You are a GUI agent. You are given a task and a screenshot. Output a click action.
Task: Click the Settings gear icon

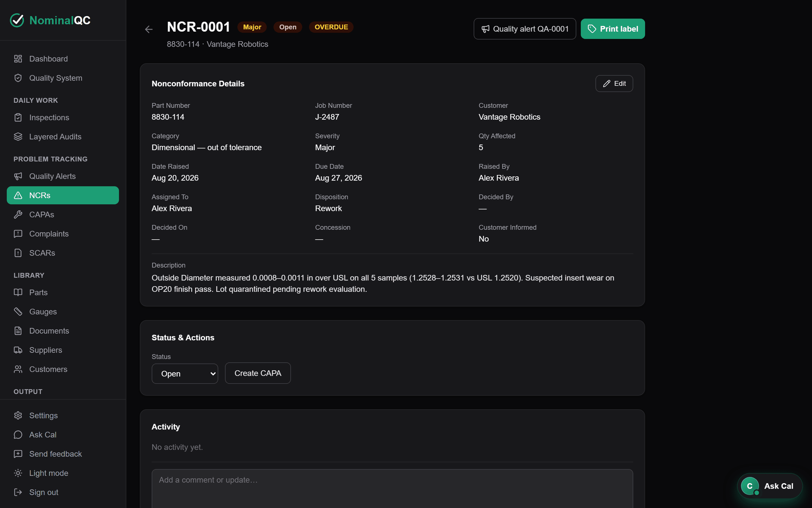pyautogui.click(x=18, y=415)
